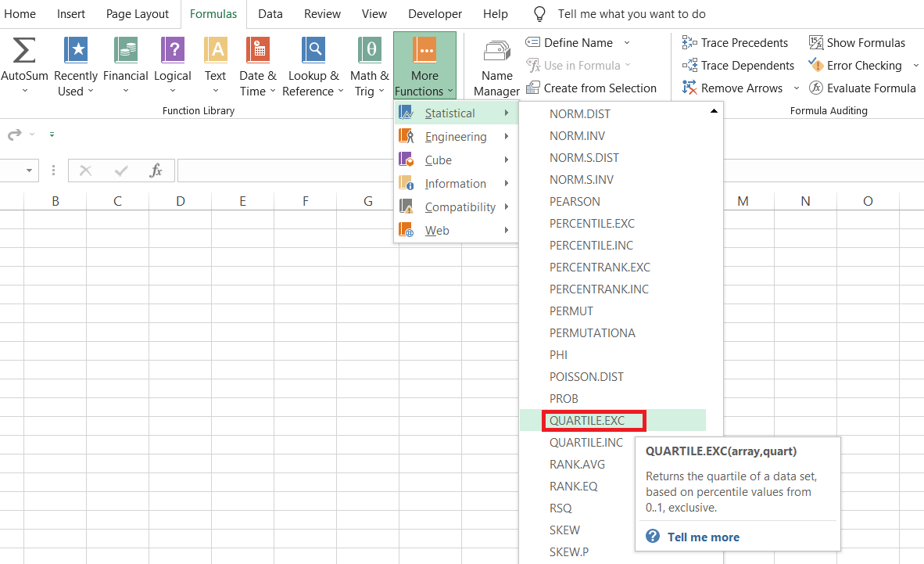Expand the Engineering functions submenu
Image resolution: width=924 pixels, height=564 pixels.
(x=456, y=137)
